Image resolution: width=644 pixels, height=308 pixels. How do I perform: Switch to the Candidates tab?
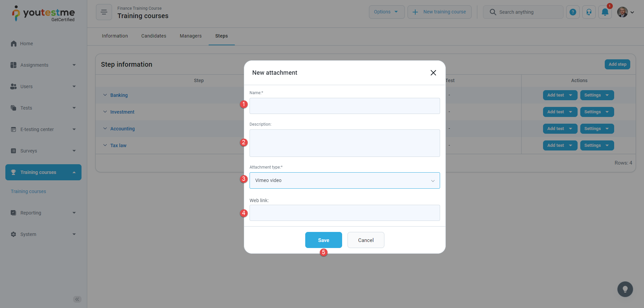tap(154, 36)
